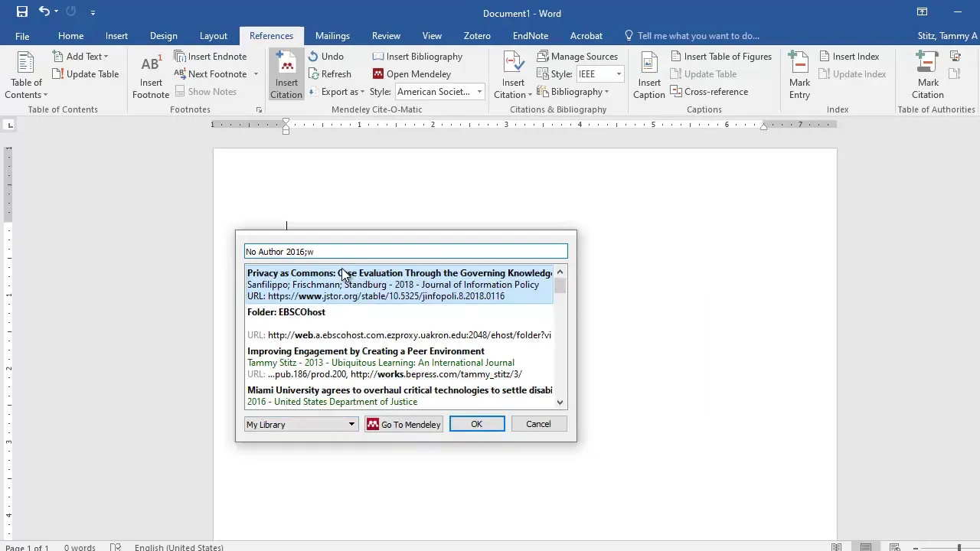The image size is (980, 551).
Task: Switch to the Insert tab
Action: 116,36
